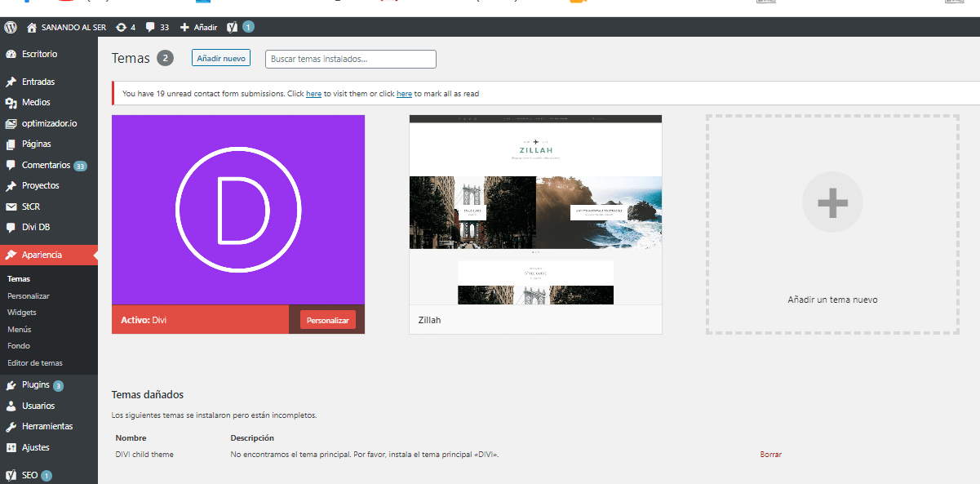
Task: Open the Yoast SEO icon in admin bar
Action: click(x=233, y=27)
